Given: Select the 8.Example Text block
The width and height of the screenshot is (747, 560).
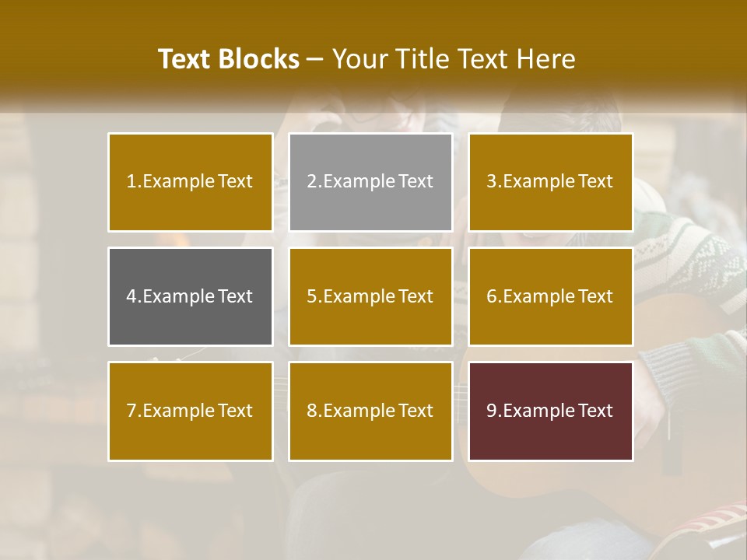Looking at the screenshot, I should [370, 411].
